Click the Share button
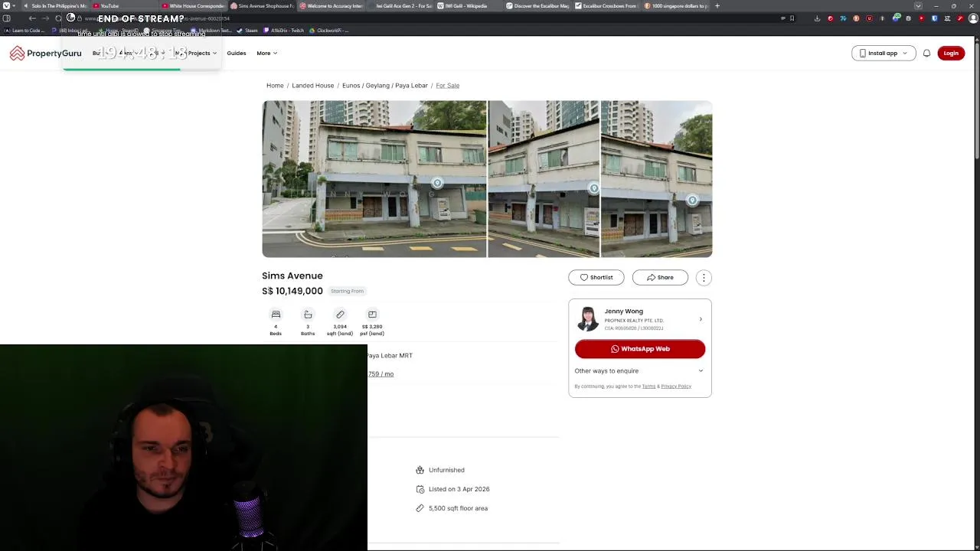 click(x=660, y=277)
